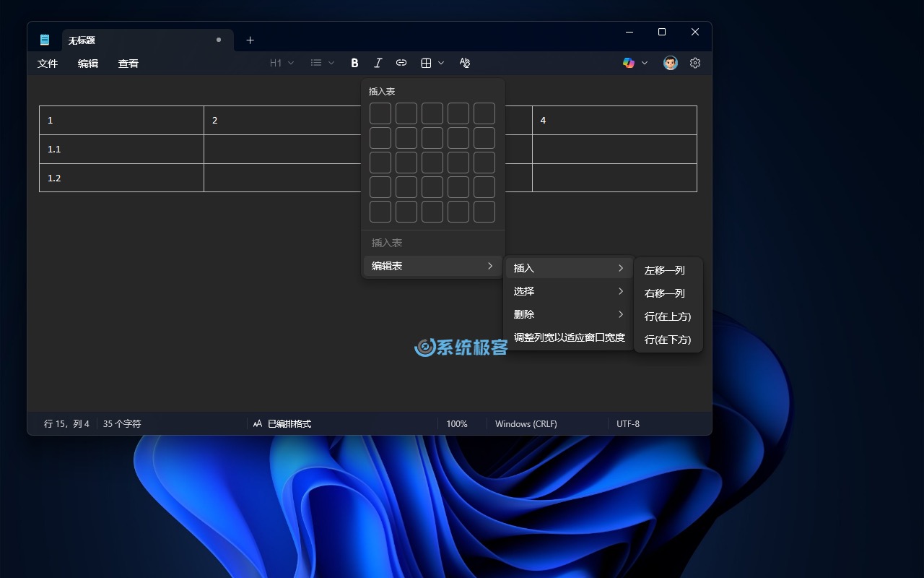Expand the Copilot dropdown arrow
Screen dimensions: 924x578
pos(645,63)
